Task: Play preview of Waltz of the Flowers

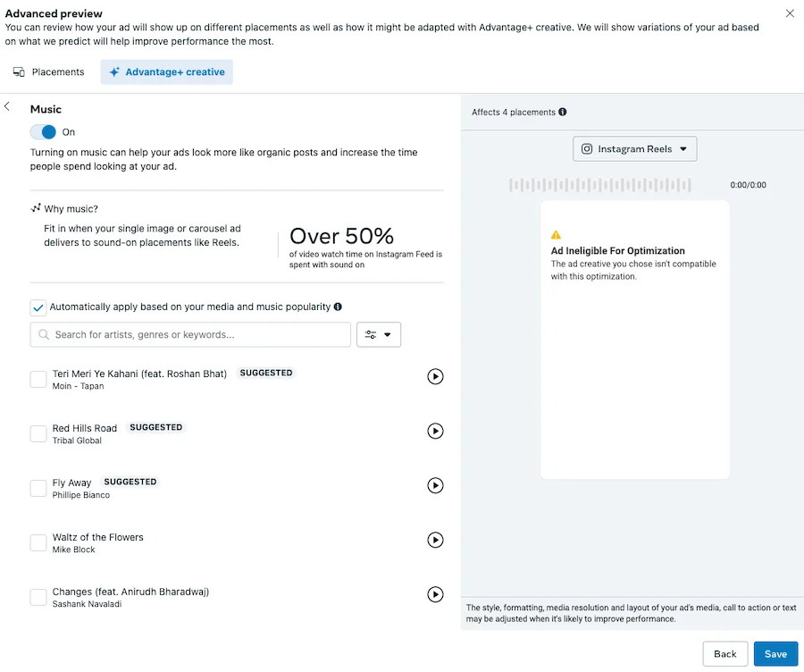Action: coord(435,540)
